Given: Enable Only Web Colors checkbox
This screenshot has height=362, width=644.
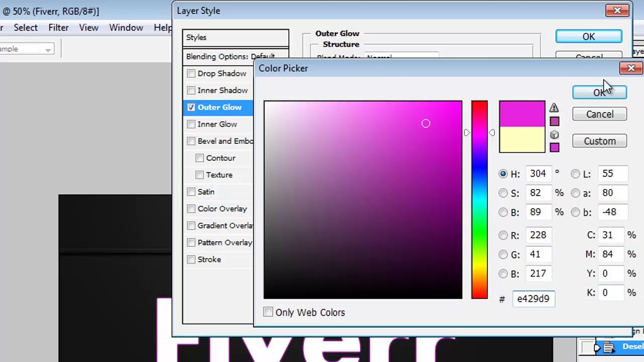Looking at the screenshot, I should [x=268, y=312].
